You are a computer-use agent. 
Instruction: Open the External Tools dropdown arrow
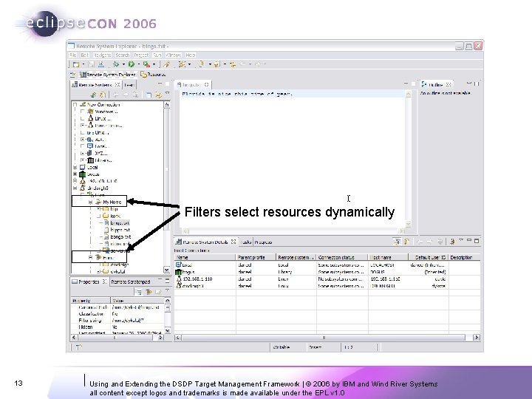pos(154,64)
